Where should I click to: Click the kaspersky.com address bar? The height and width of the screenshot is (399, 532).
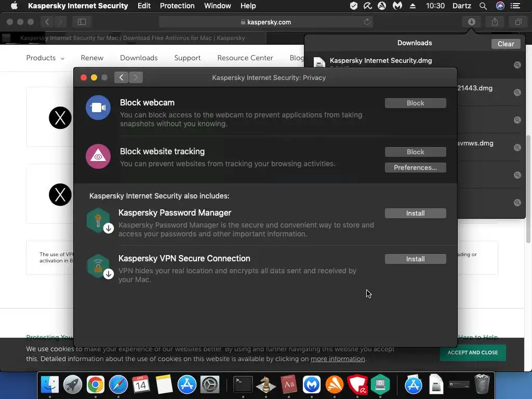point(265,22)
